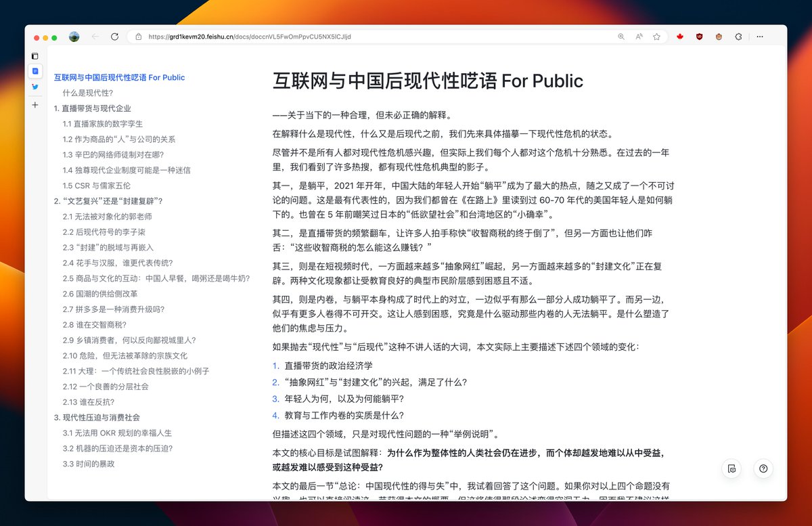Click the document comments icon at bottom right
812x526 pixels.
tap(731, 468)
